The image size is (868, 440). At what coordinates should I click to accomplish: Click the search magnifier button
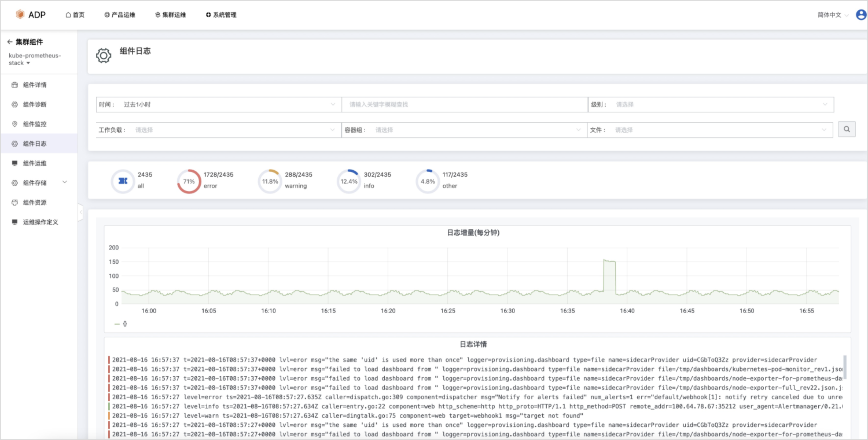click(x=847, y=129)
